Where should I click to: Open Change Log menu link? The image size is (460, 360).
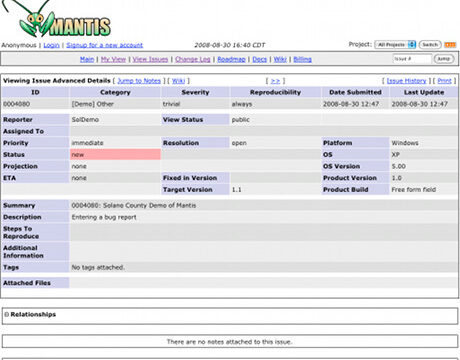point(193,59)
